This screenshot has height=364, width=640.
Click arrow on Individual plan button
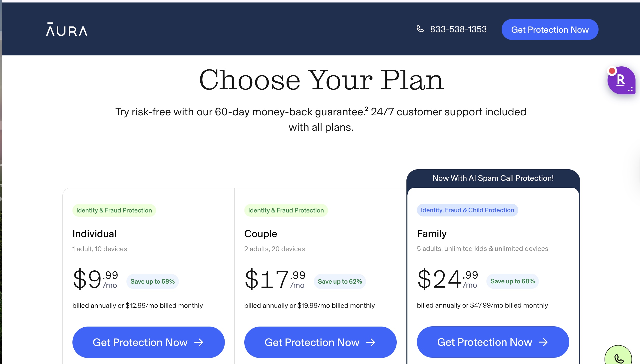point(199,342)
